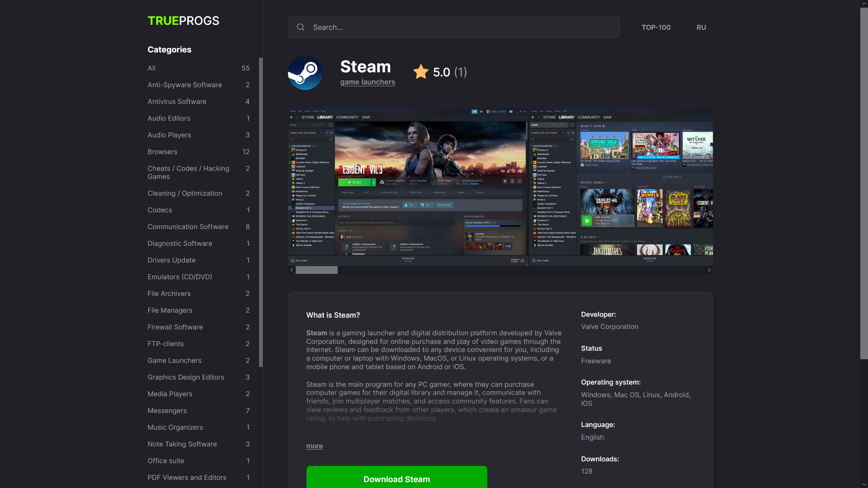868x488 pixels.
Task: Open Cheats / Codes / Hacking Games category
Action: (198, 173)
